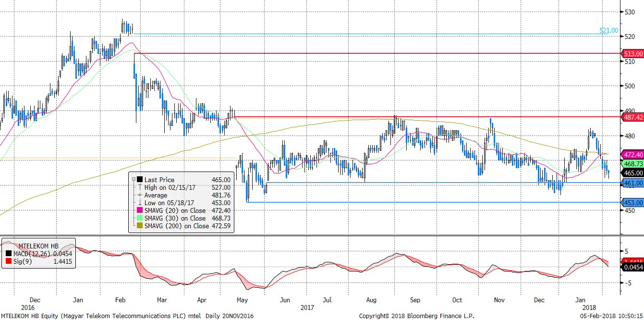Click the "Jun" month label on the time axis

(285, 300)
